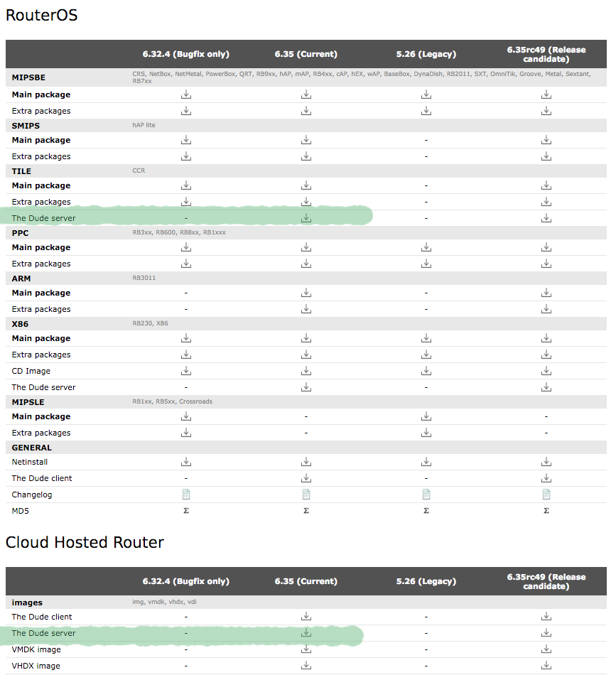The width and height of the screenshot is (616, 675).
Task: View MD5 checksum for 6.35rc49
Action: [546, 511]
